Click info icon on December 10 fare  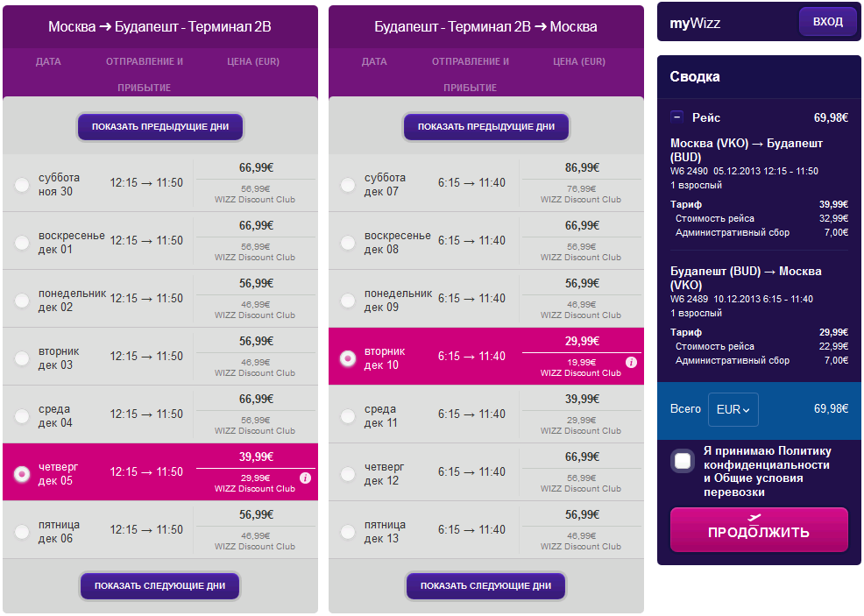coord(632,362)
